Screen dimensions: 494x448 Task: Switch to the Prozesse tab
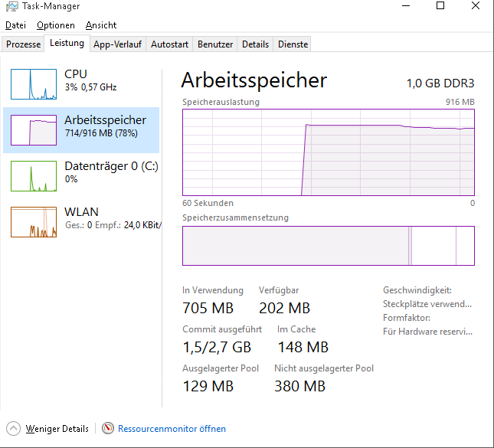click(x=23, y=44)
